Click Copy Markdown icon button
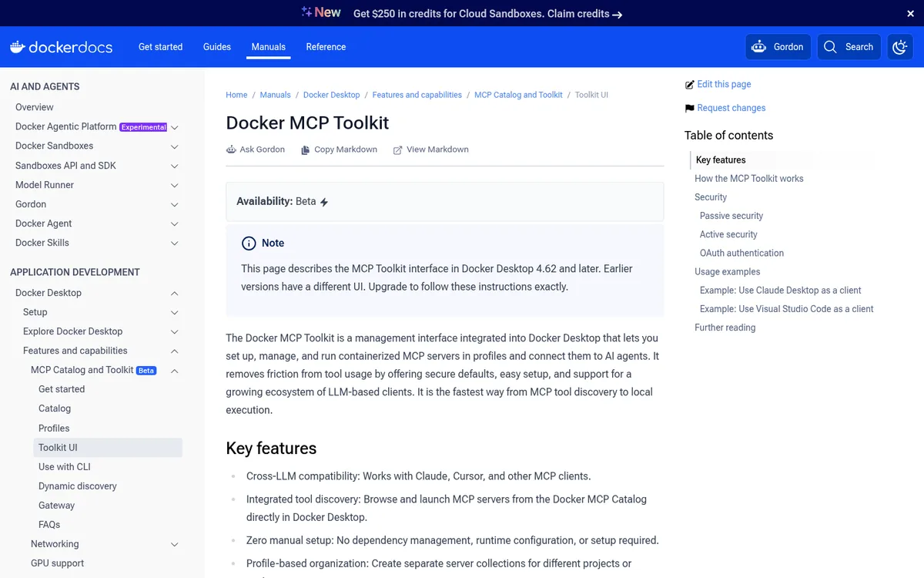 pyautogui.click(x=306, y=150)
